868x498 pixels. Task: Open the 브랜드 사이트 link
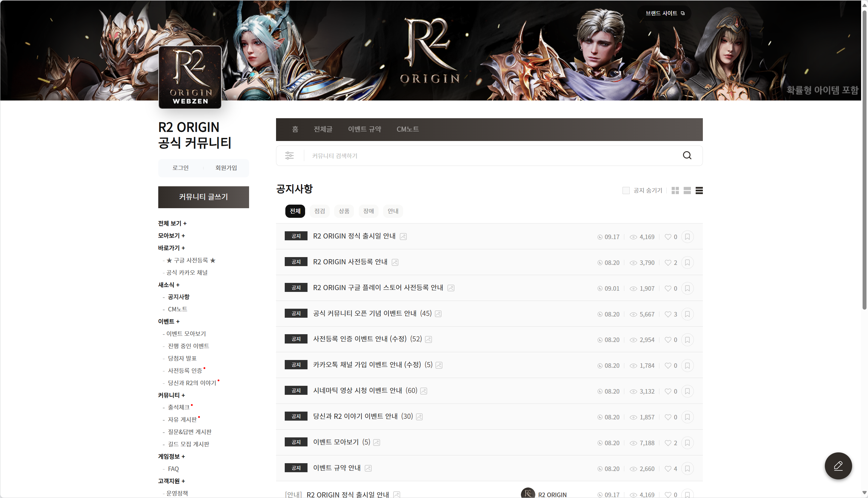664,13
